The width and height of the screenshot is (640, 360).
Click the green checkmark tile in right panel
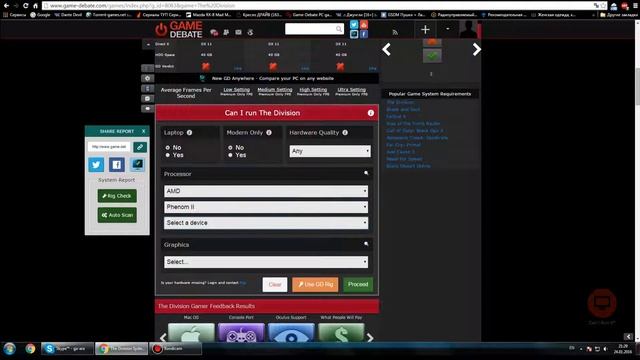point(432,56)
